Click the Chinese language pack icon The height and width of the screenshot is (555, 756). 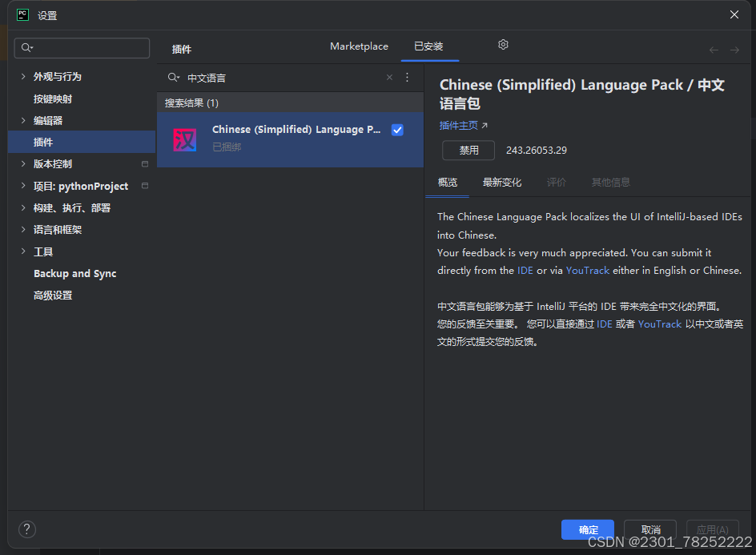[185, 140]
